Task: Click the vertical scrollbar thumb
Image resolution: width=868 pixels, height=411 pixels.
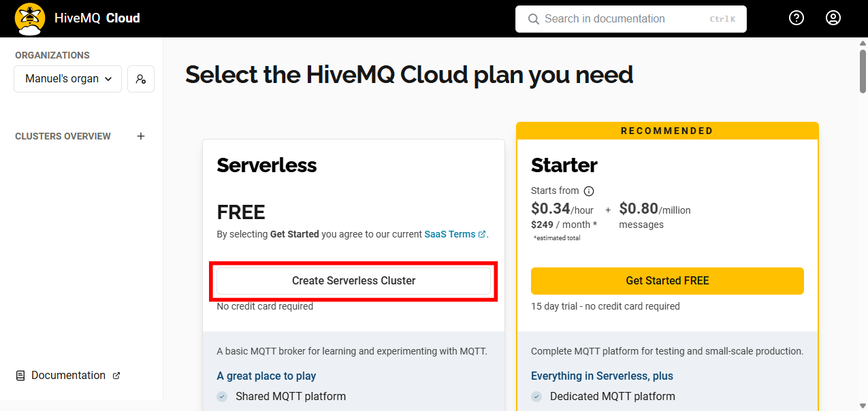Action: coord(862,68)
